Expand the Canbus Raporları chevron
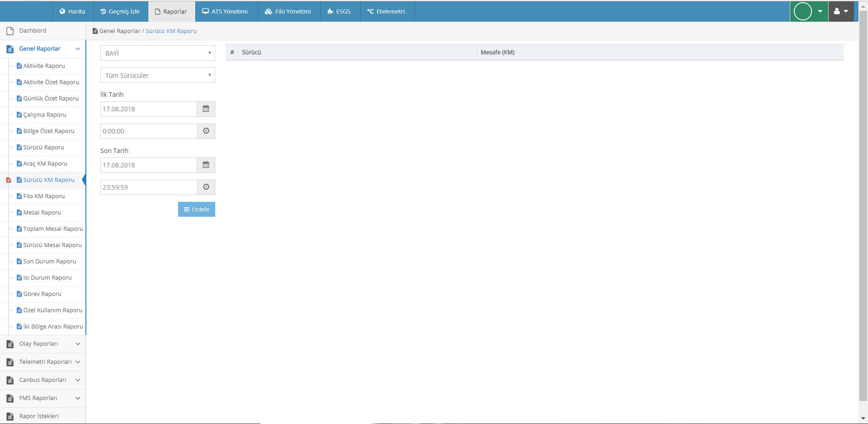This screenshot has height=424, width=868. coord(78,380)
